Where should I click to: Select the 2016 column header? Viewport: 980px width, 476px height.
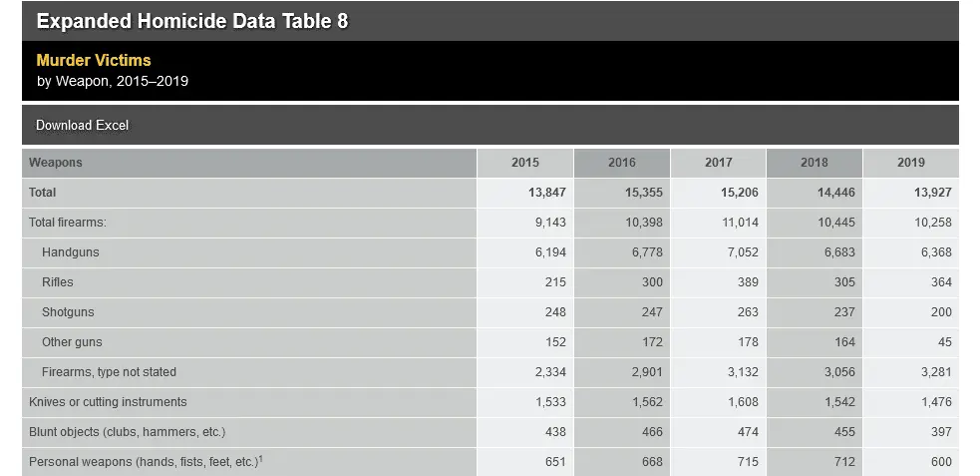[621, 163]
